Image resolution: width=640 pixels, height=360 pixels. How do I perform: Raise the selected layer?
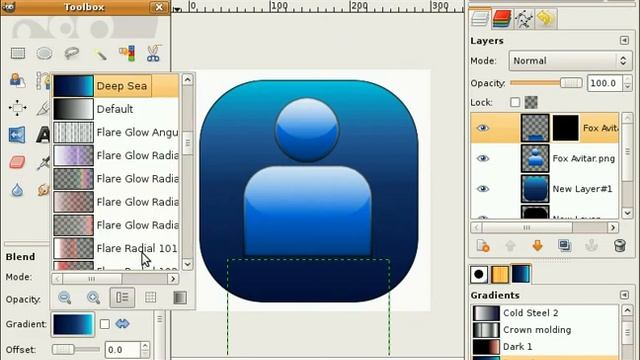click(510, 246)
